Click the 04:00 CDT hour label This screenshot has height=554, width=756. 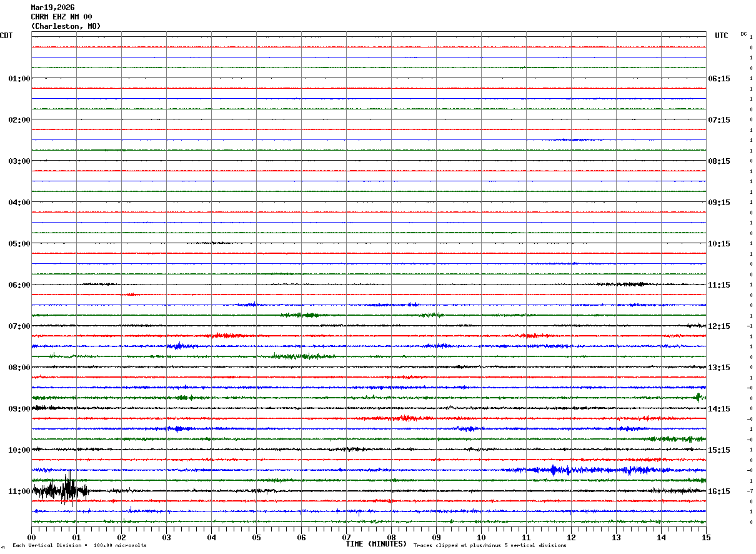coord(19,203)
